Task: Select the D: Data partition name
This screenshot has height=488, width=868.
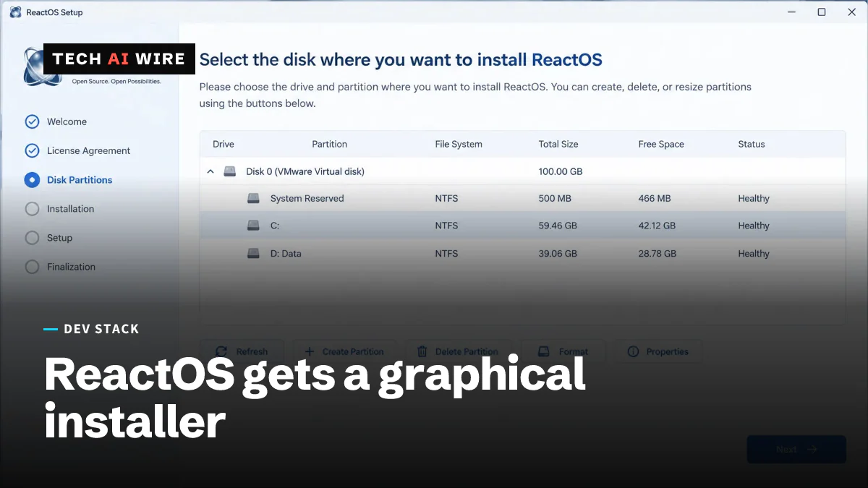Action: click(x=286, y=254)
